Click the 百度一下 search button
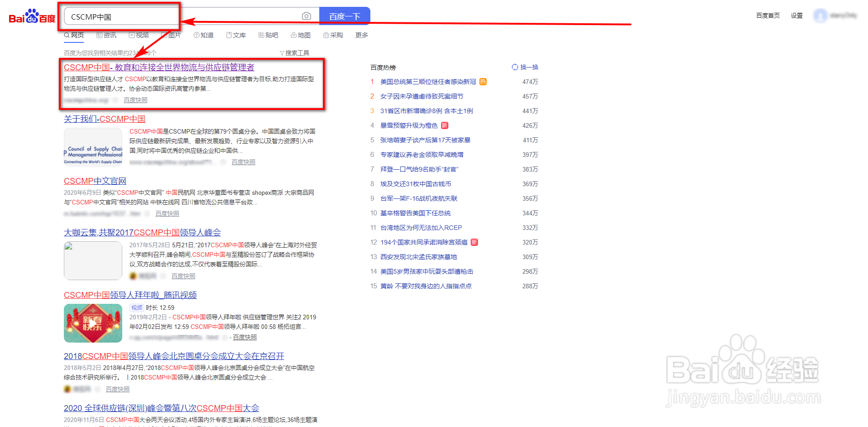 [345, 16]
